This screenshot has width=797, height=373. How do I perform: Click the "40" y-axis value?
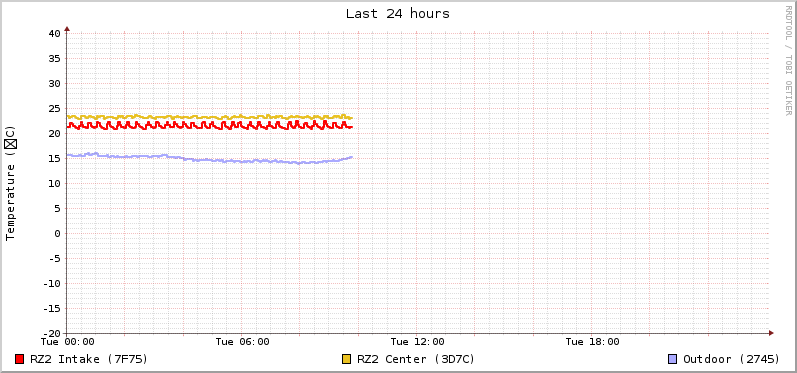coord(54,34)
